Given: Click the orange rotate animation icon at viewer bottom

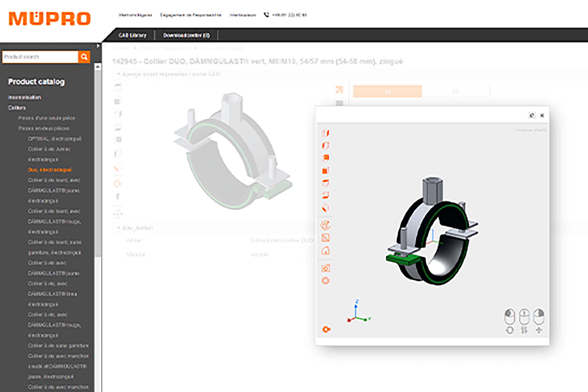Looking at the screenshot, I should 326,329.
